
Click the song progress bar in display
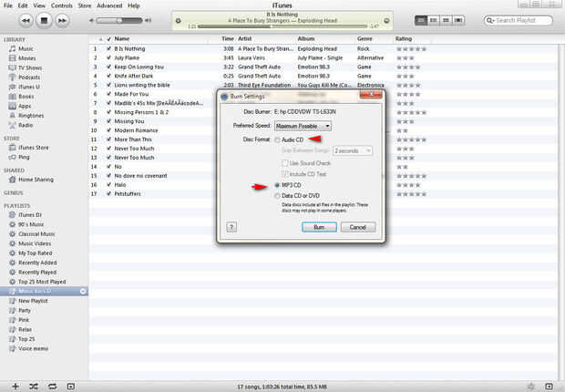pos(282,26)
